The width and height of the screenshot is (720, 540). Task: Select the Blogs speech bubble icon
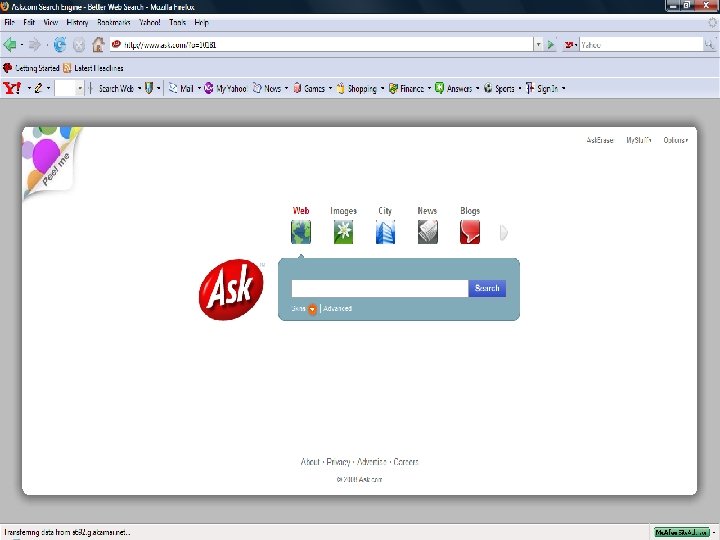click(470, 232)
